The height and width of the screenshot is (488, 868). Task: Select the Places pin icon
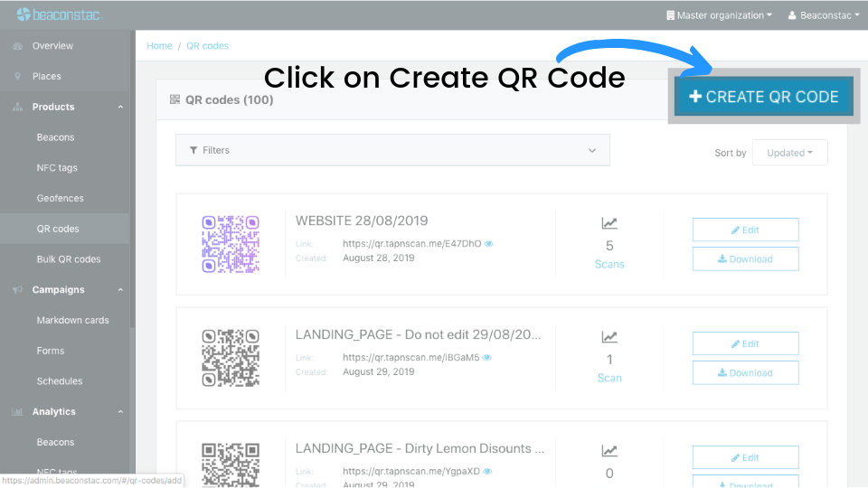point(18,76)
